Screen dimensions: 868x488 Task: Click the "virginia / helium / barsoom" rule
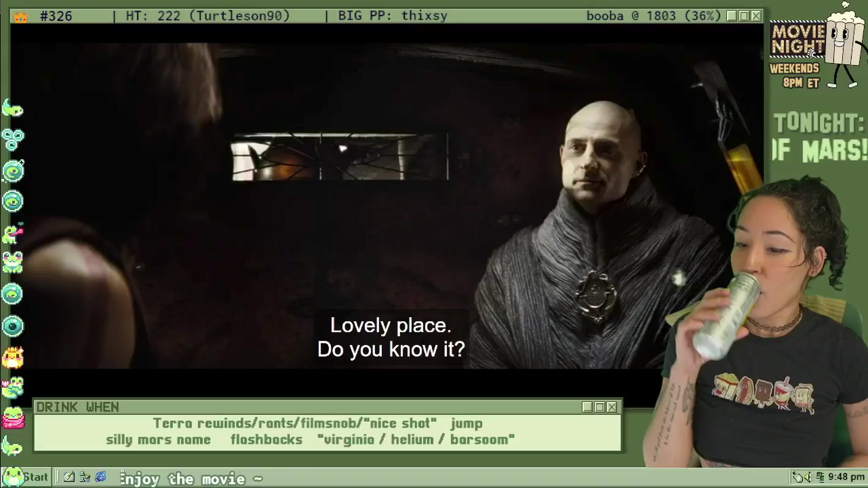tap(416, 440)
